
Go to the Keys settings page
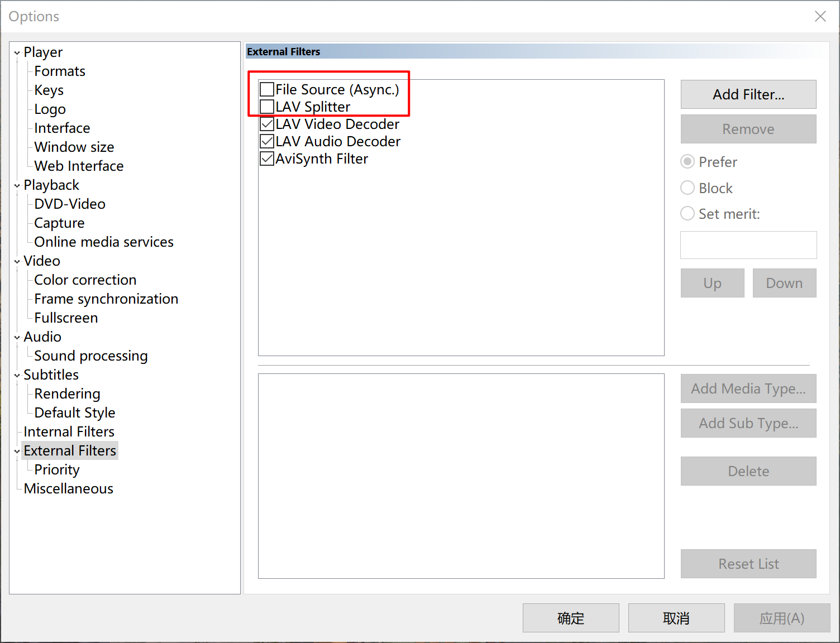tap(49, 90)
